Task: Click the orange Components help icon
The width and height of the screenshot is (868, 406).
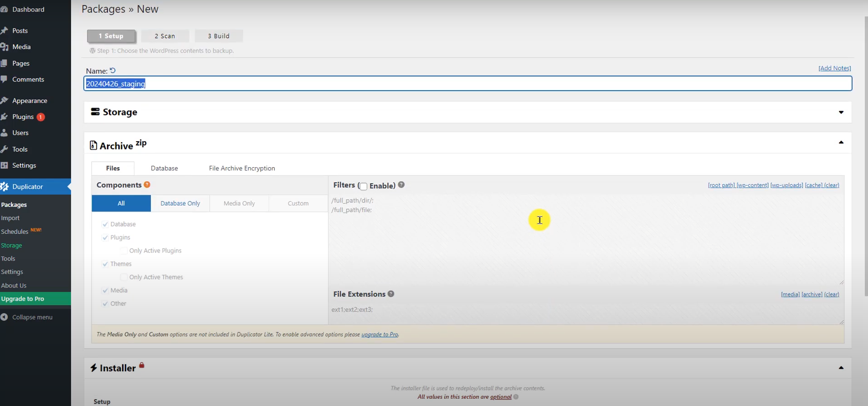Action: tap(147, 185)
